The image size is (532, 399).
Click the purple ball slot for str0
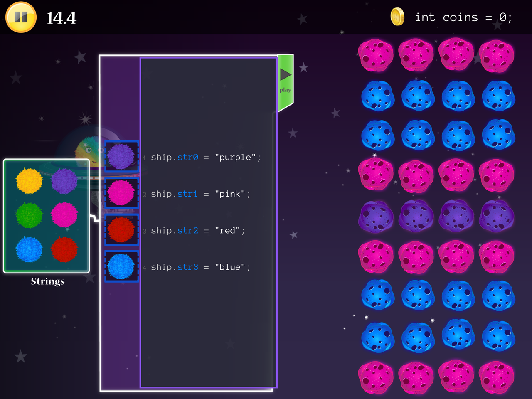tap(121, 157)
